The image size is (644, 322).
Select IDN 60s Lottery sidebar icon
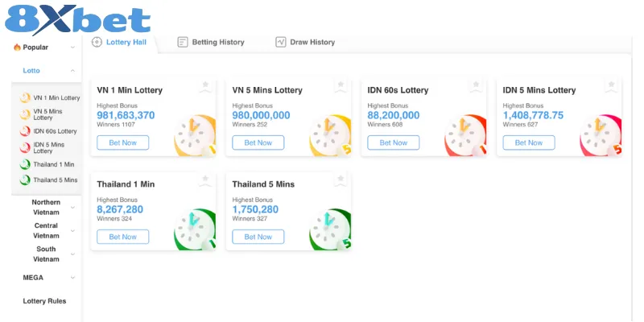point(26,131)
